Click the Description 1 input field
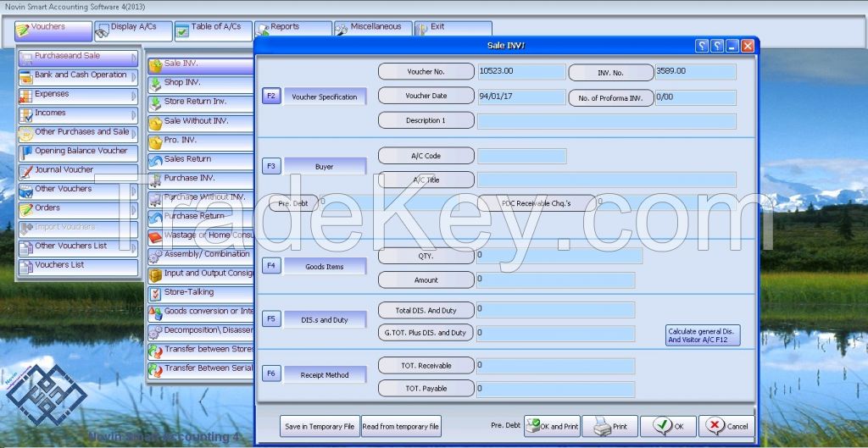 (x=606, y=121)
